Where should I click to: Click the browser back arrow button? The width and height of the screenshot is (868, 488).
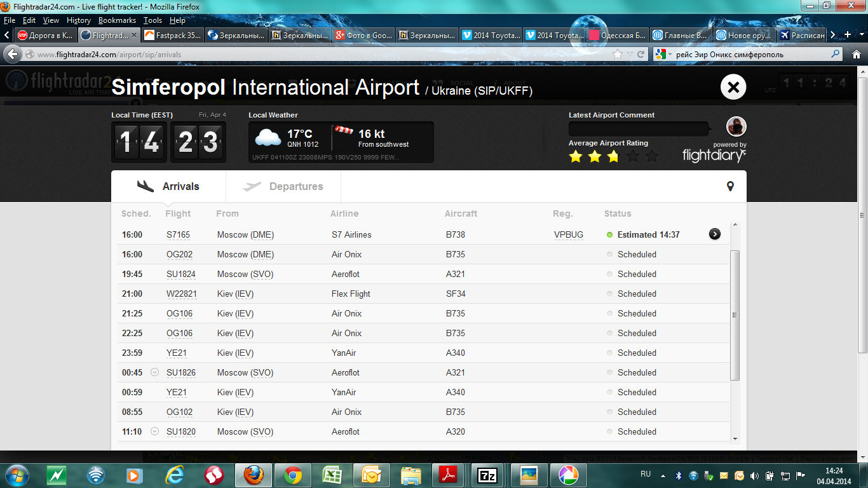point(13,55)
